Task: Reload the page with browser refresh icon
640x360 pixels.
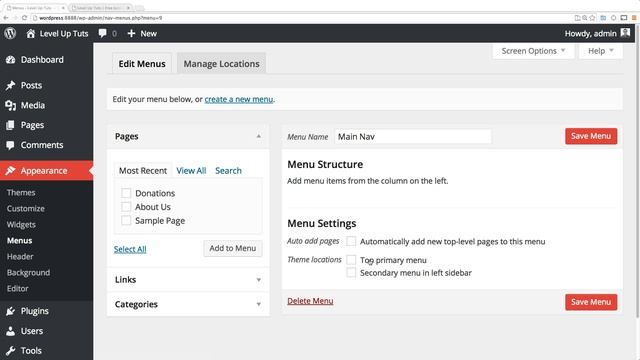Action: 24,18
